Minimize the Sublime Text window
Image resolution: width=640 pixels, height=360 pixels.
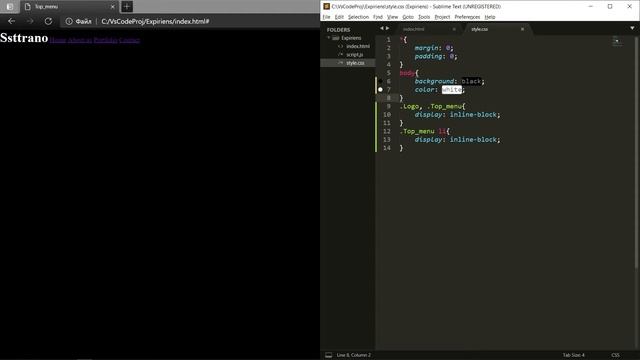click(x=591, y=6)
